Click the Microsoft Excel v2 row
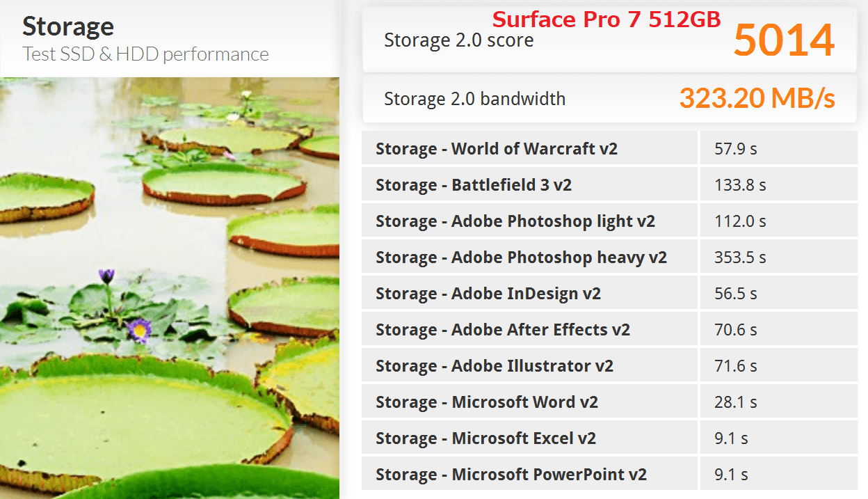Image resolution: width=868 pixels, height=499 pixels. 609,438
